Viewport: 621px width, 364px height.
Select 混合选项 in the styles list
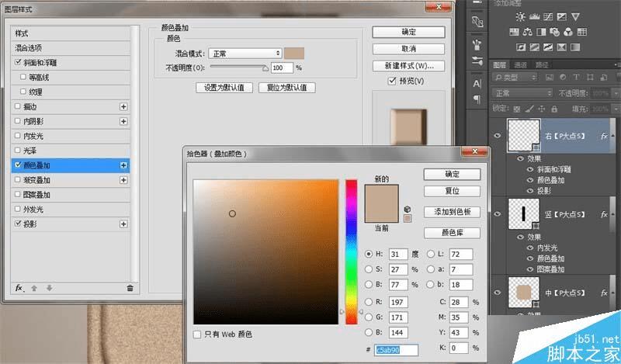pos(71,48)
